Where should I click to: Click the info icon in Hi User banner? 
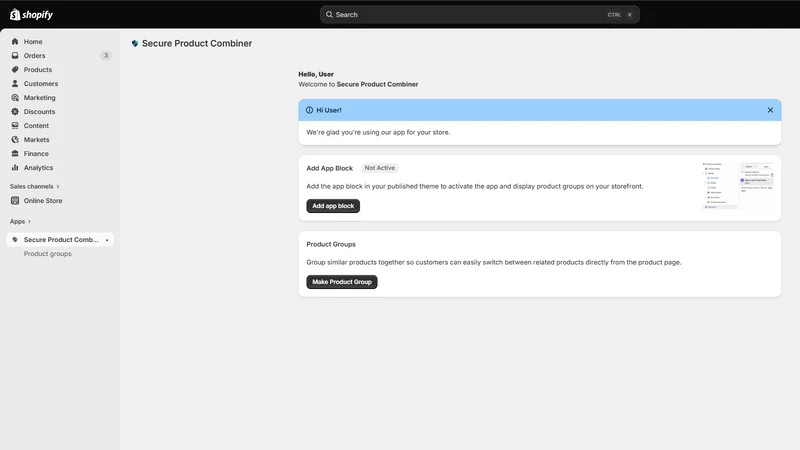pos(309,110)
